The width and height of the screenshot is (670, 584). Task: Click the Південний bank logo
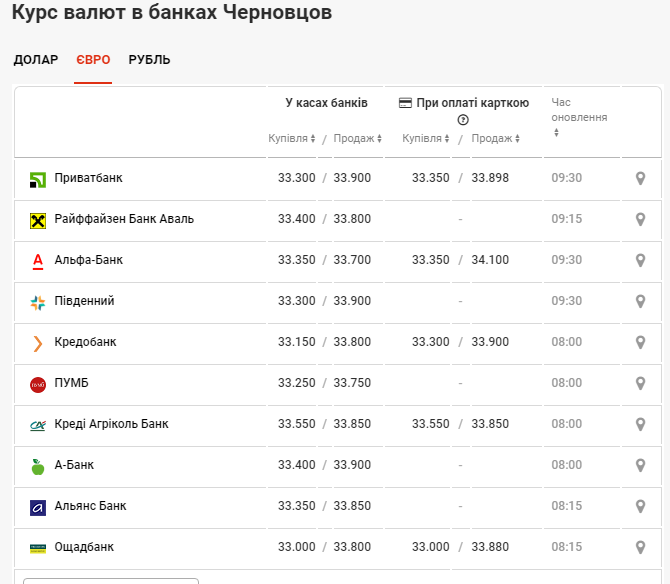(x=38, y=303)
